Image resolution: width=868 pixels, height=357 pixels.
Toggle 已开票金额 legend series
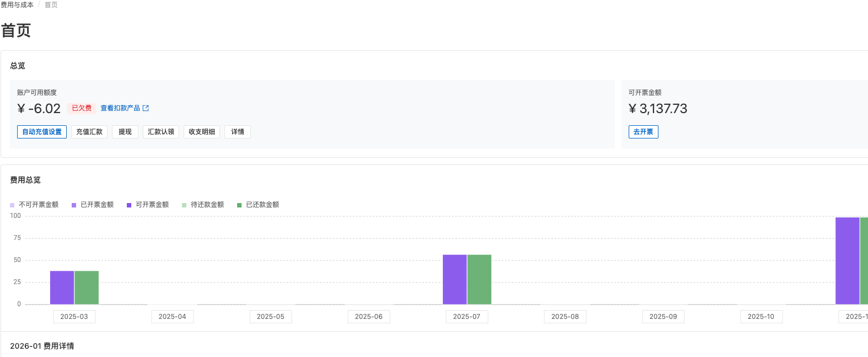click(x=93, y=205)
